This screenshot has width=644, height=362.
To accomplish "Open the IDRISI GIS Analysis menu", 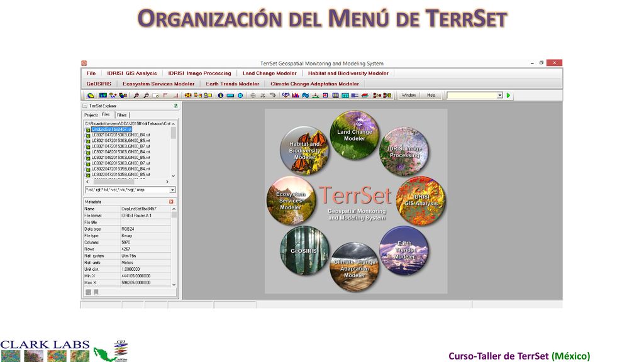I will tap(132, 73).
